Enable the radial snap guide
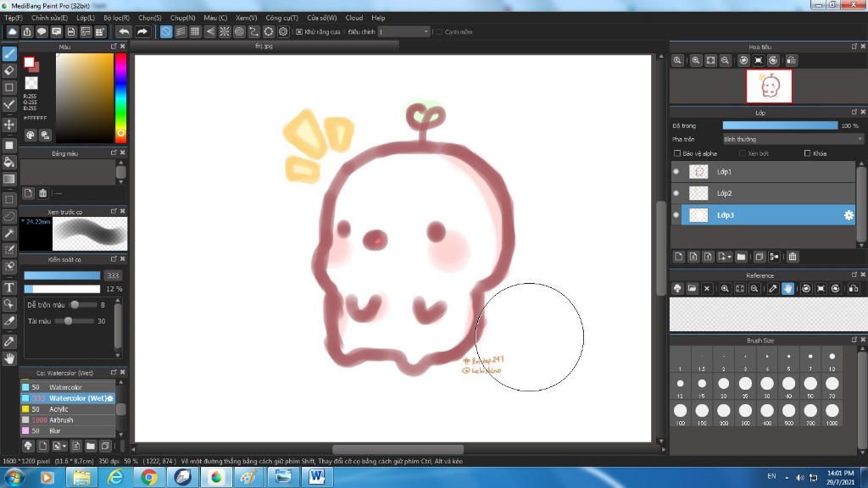 pyautogui.click(x=225, y=31)
